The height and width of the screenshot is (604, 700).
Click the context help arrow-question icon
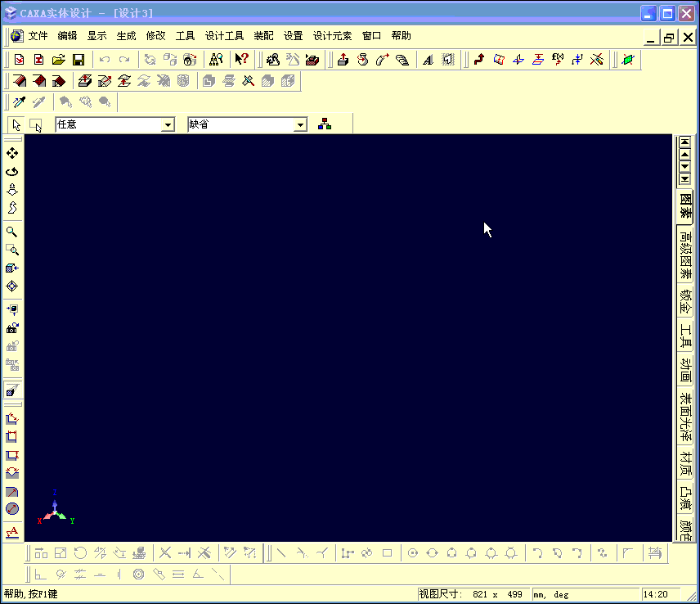pos(241,60)
